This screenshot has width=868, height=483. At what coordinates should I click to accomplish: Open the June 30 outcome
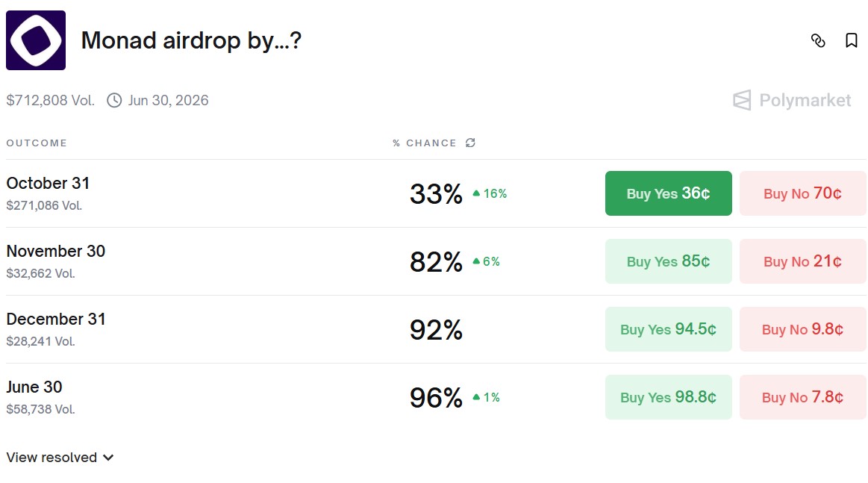click(34, 387)
